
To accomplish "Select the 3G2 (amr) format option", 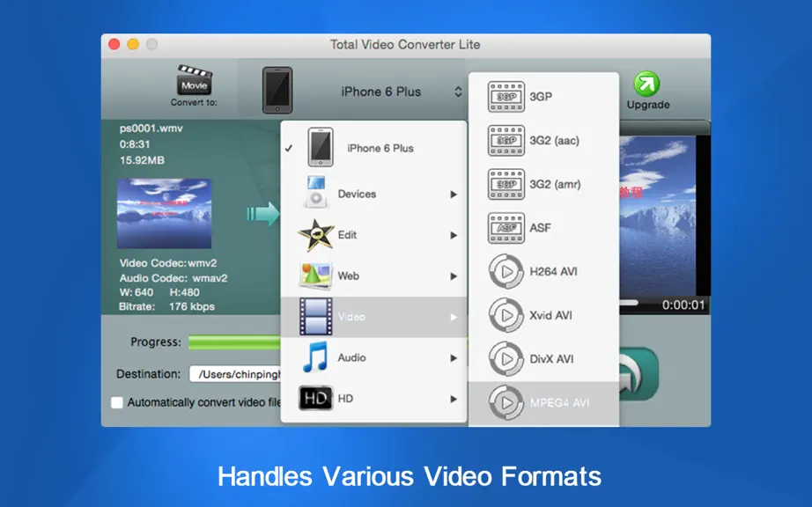I will (x=543, y=184).
